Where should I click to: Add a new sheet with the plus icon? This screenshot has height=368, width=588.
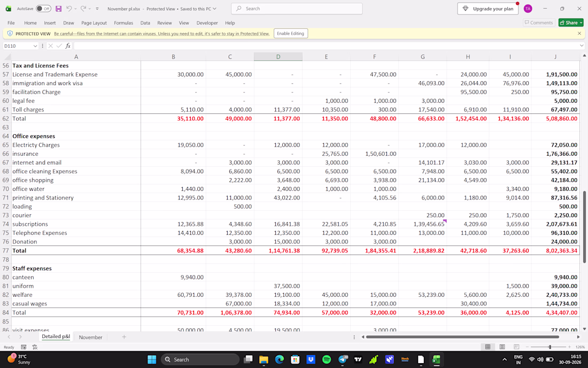[124, 337]
